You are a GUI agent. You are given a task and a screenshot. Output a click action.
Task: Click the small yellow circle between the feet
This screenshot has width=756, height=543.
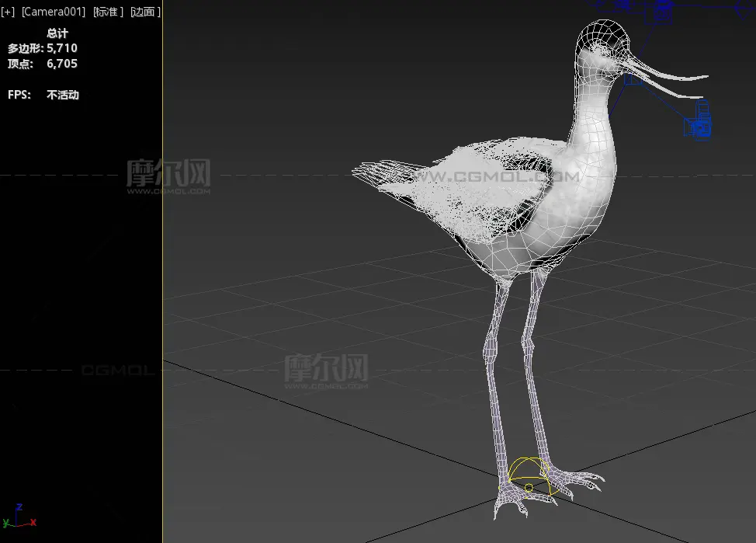[x=529, y=488]
